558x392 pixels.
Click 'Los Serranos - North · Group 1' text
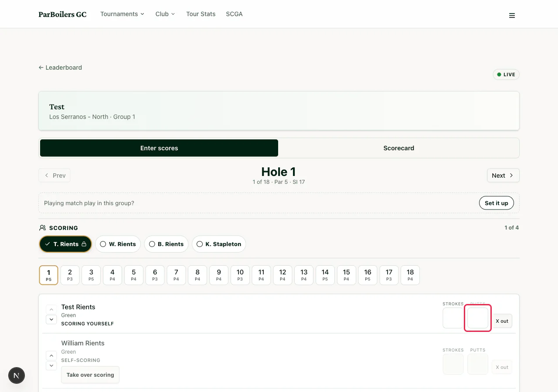click(x=92, y=117)
